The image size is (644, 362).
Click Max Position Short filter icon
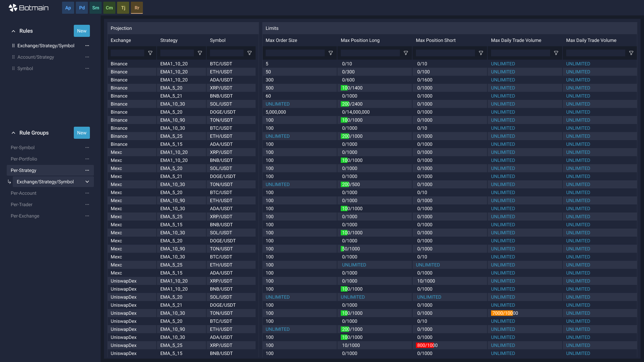(x=481, y=53)
